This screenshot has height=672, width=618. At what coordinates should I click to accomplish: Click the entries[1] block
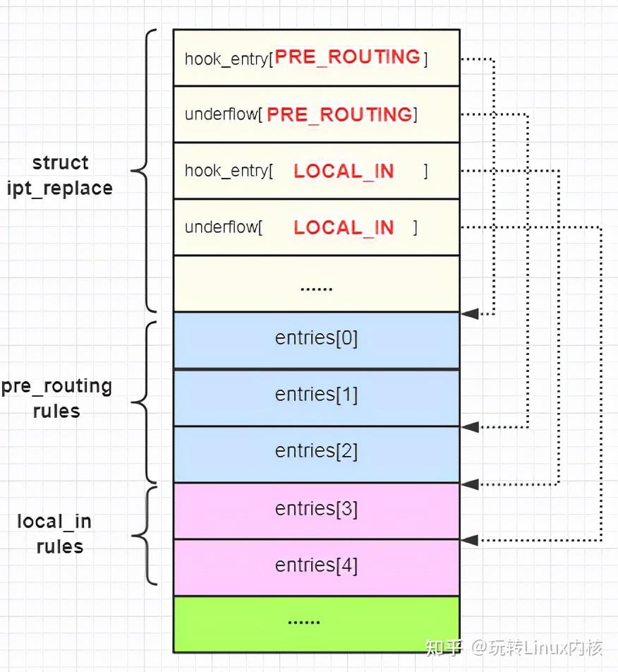[317, 397]
